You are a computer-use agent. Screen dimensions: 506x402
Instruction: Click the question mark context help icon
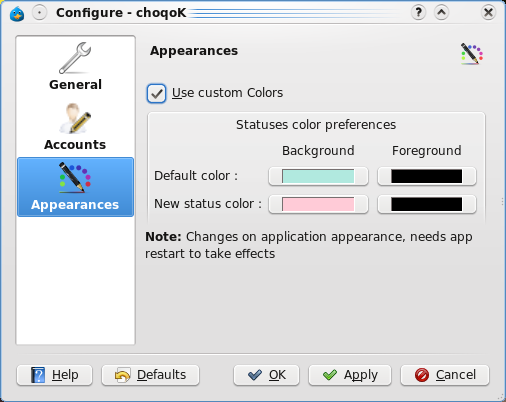[418, 13]
